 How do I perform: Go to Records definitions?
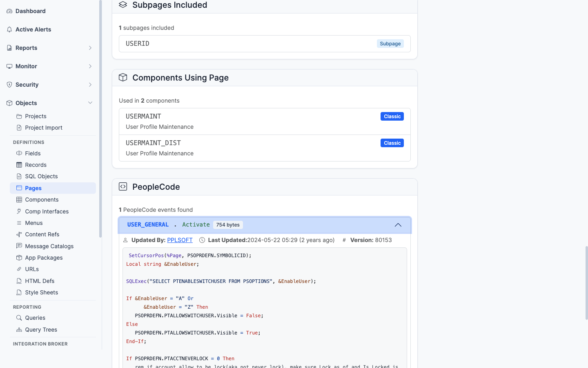coord(36,165)
